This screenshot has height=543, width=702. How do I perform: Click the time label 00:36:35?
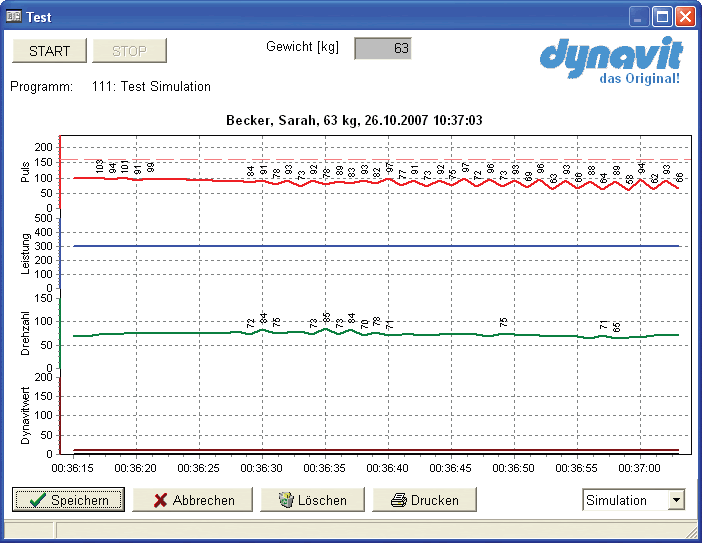tap(325, 468)
